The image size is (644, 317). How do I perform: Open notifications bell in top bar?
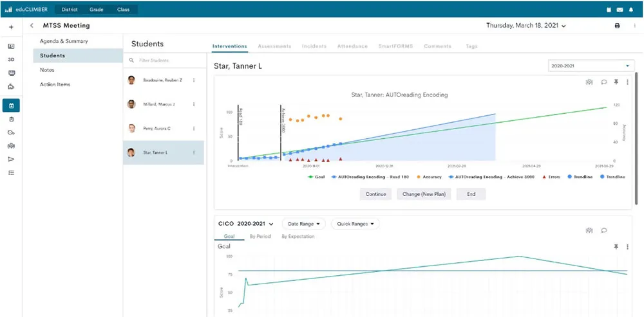631,10
